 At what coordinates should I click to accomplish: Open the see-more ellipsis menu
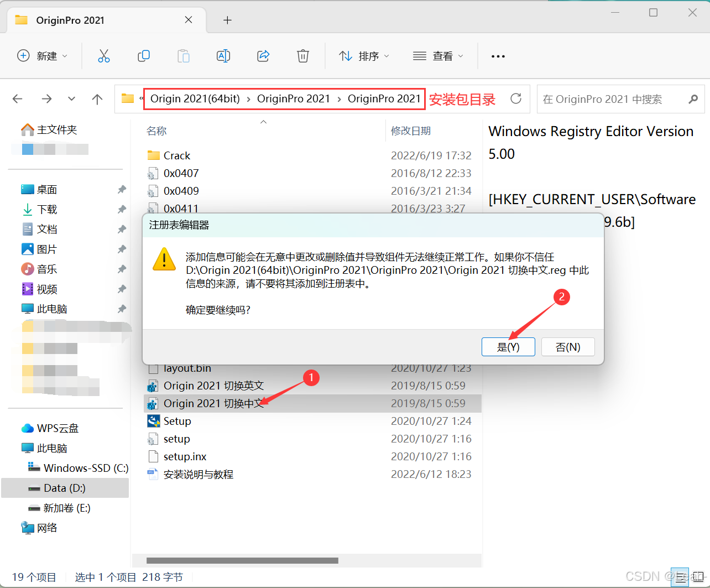click(498, 55)
